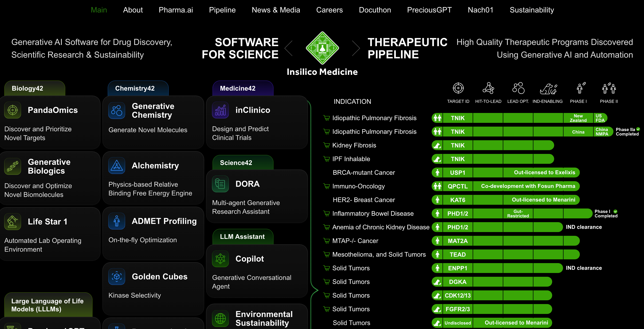
Task: Click the PHASE II stage icon
Action: point(609,88)
